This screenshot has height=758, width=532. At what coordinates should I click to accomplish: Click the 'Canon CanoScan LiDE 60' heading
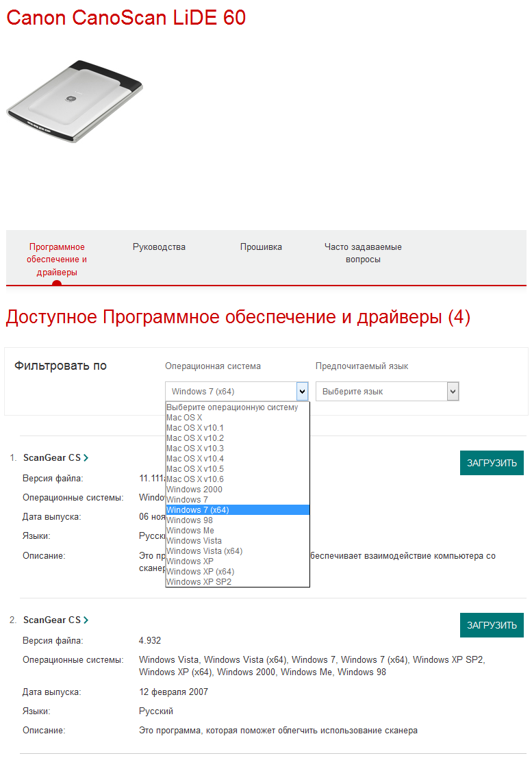126,17
